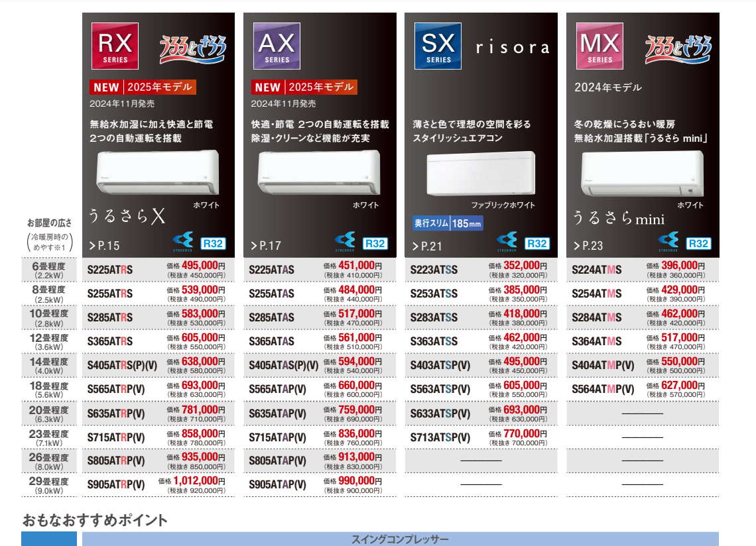Screen dimensions: 756x546
Task: Click the おもなおすすめポイント heading
Action: 95,520
